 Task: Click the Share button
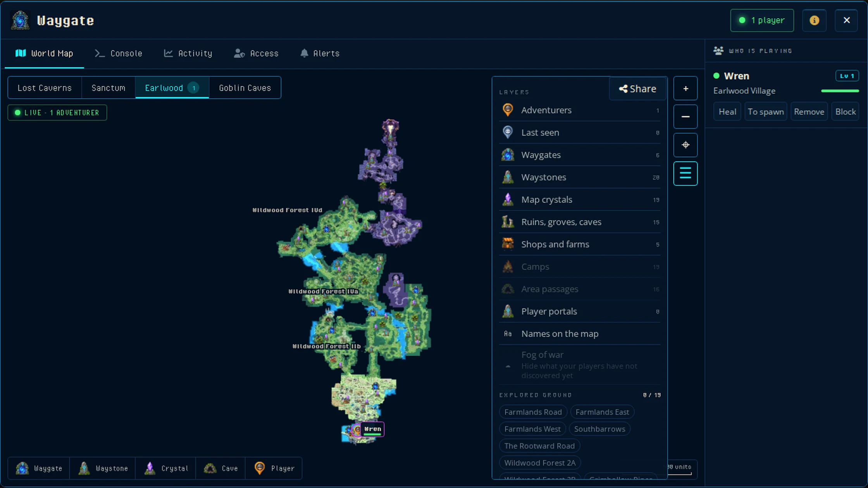638,89
